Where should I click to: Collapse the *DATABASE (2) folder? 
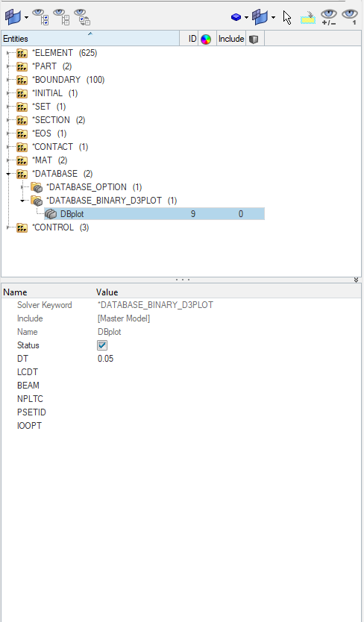coord(8,174)
